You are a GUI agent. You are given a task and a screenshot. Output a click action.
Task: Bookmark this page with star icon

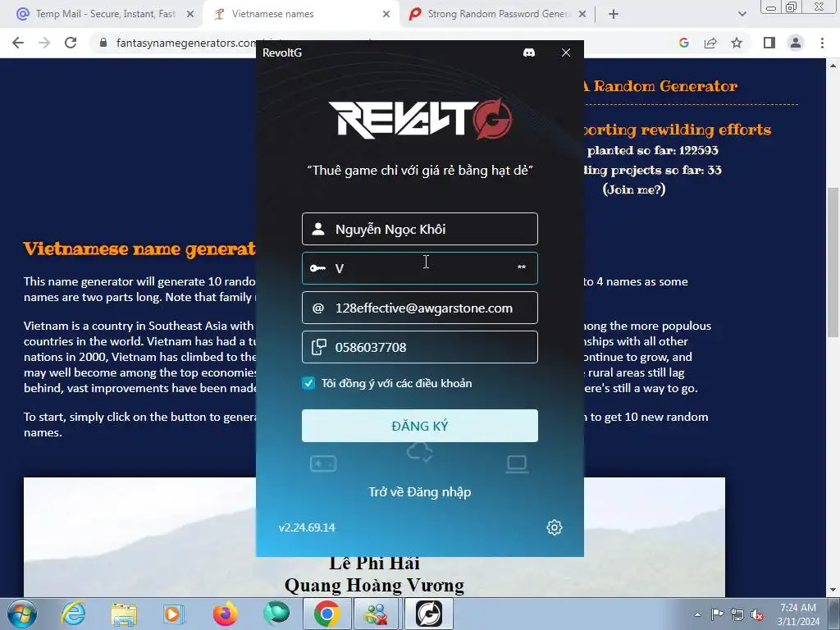[x=737, y=43]
